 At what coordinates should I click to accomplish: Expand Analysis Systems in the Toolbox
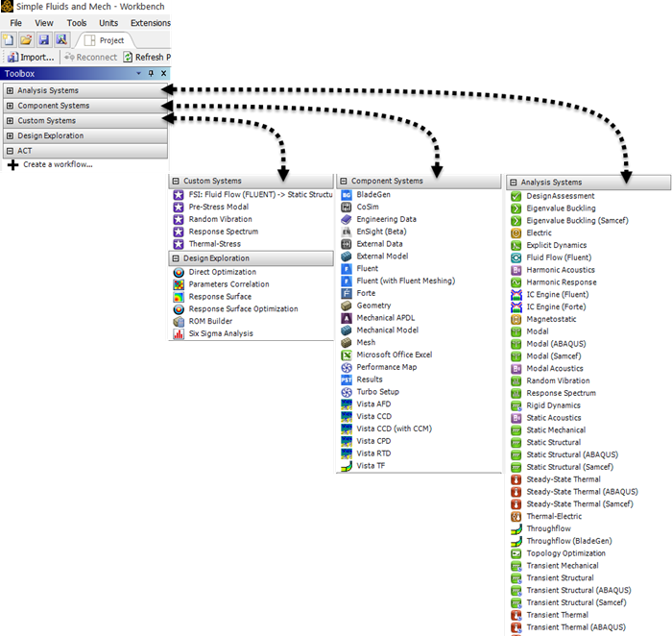[10, 90]
